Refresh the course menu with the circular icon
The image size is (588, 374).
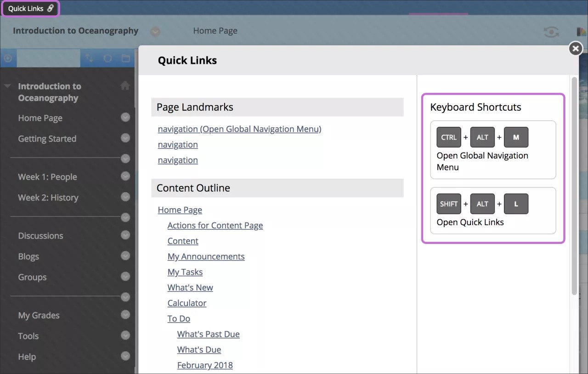pos(107,58)
